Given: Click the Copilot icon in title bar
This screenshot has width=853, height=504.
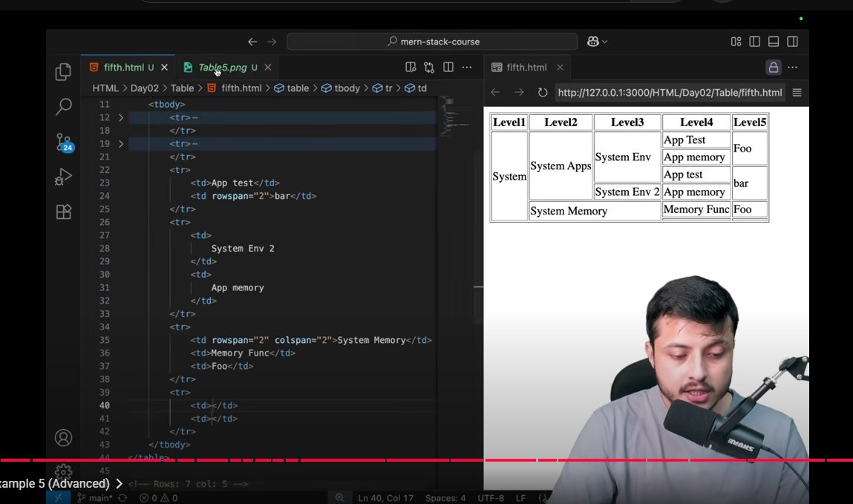Looking at the screenshot, I should click(593, 42).
